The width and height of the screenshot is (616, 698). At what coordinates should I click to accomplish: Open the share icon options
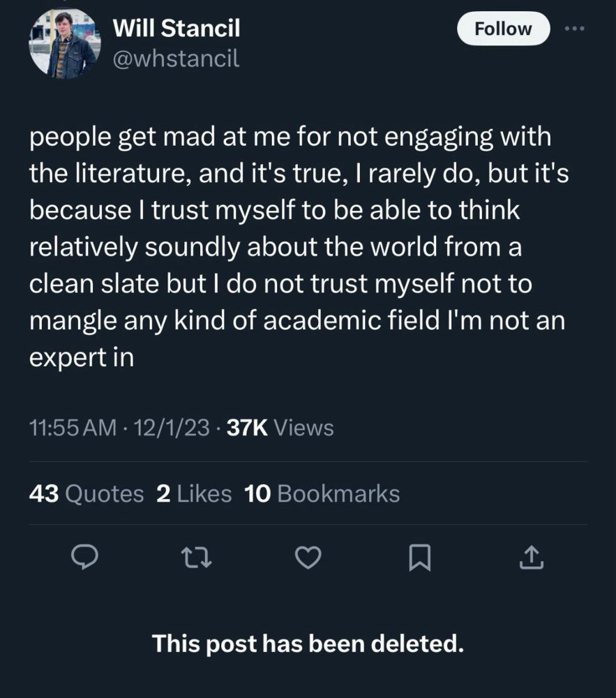pos(531,558)
